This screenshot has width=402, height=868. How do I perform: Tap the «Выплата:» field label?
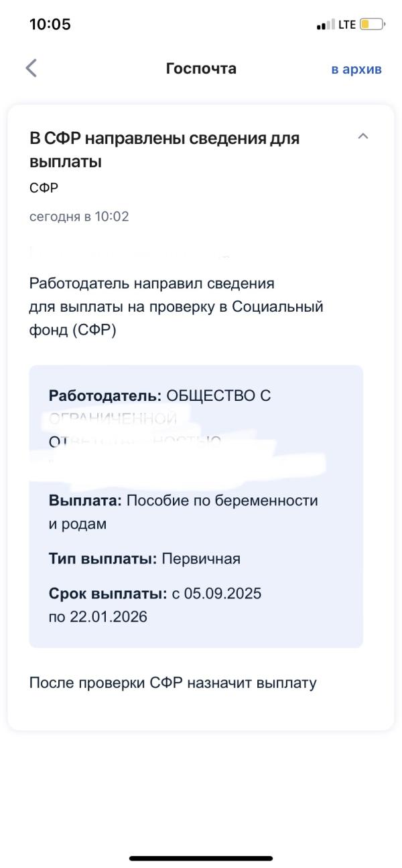click(85, 501)
